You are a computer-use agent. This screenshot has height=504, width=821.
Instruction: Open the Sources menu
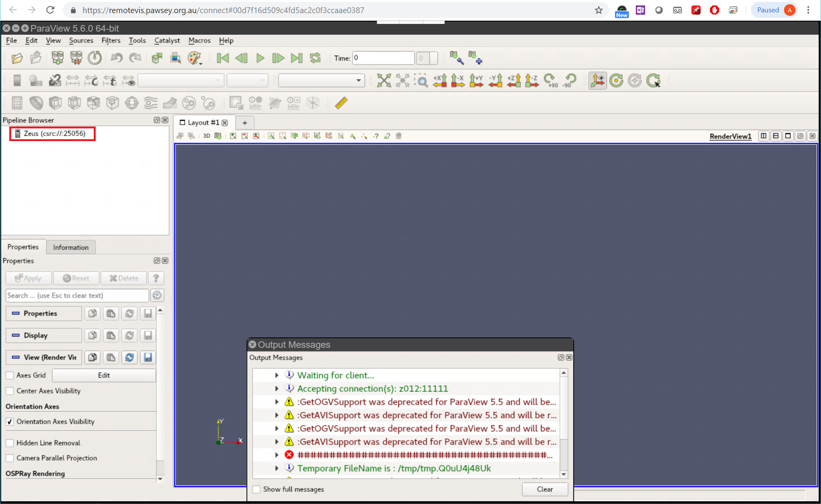tap(81, 40)
